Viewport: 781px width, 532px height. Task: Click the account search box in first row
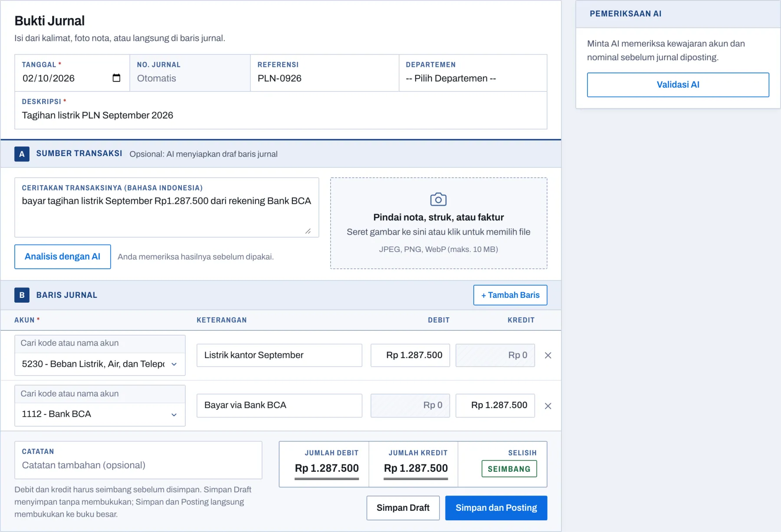click(100, 343)
